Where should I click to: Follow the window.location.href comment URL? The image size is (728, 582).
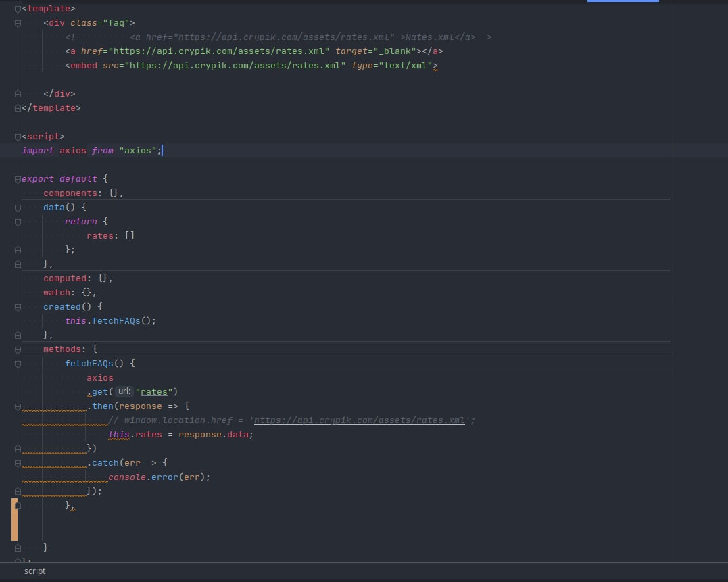(x=359, y=420)
